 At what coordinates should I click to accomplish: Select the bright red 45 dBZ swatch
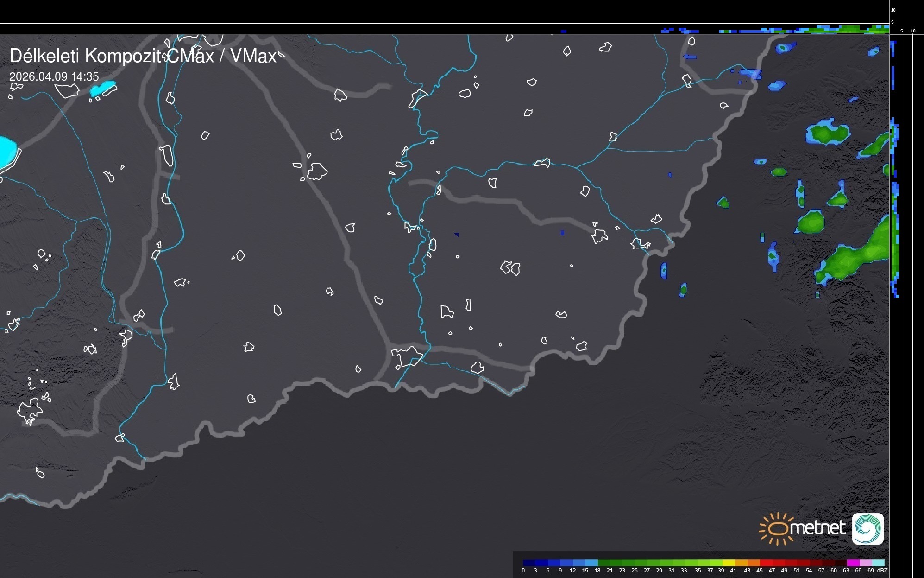(x=766, y=563)
